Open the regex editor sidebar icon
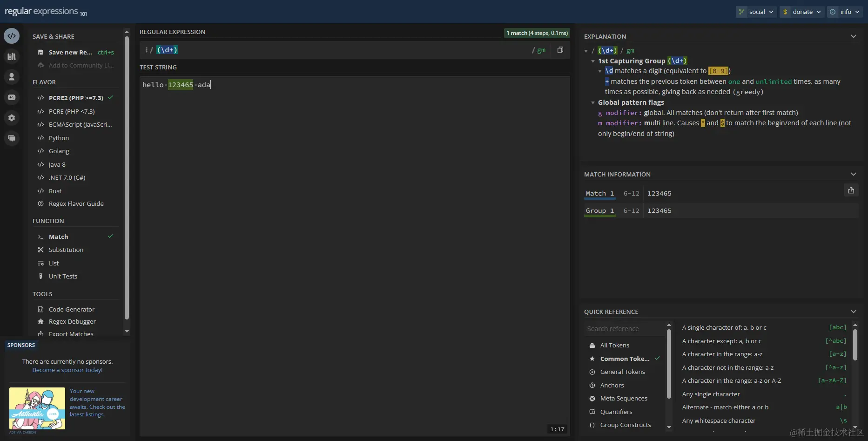The width and height of the screenshot is (868, 441). click(x=12, y=36)
